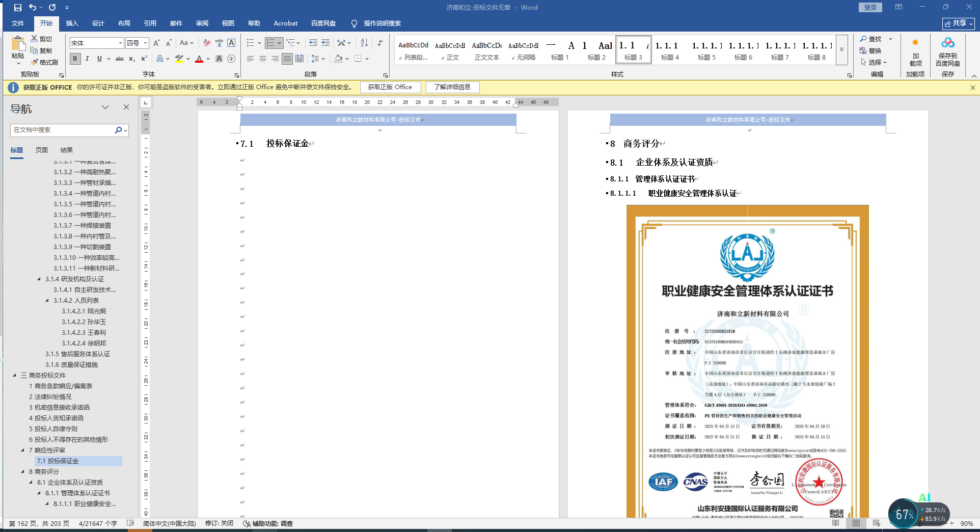
Task: Toggle Print Layout view in status bar
Action: point(856,523)
